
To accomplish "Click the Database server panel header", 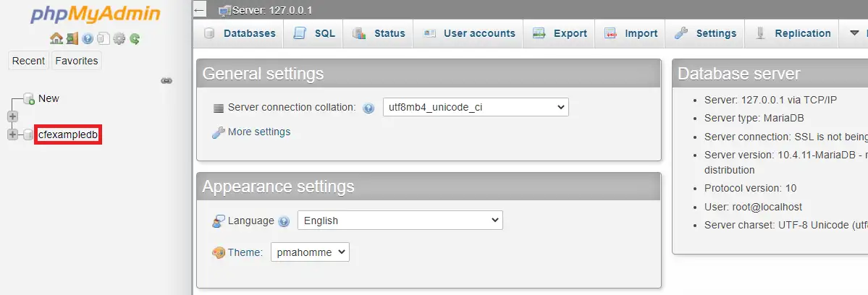I will click(x=770, y=74).
